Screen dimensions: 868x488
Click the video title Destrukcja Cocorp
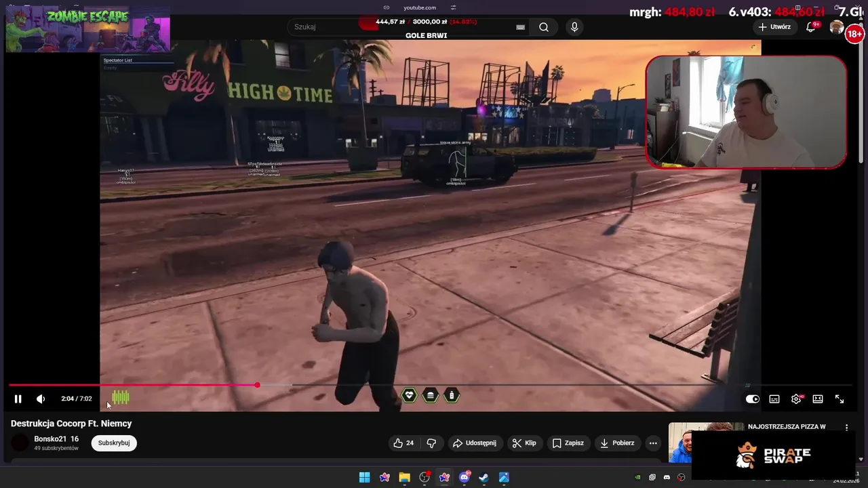click(71, 424)
